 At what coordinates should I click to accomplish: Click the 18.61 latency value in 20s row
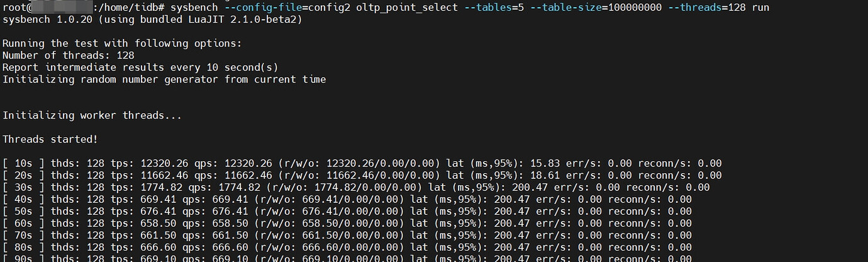[x=547, y=175]
